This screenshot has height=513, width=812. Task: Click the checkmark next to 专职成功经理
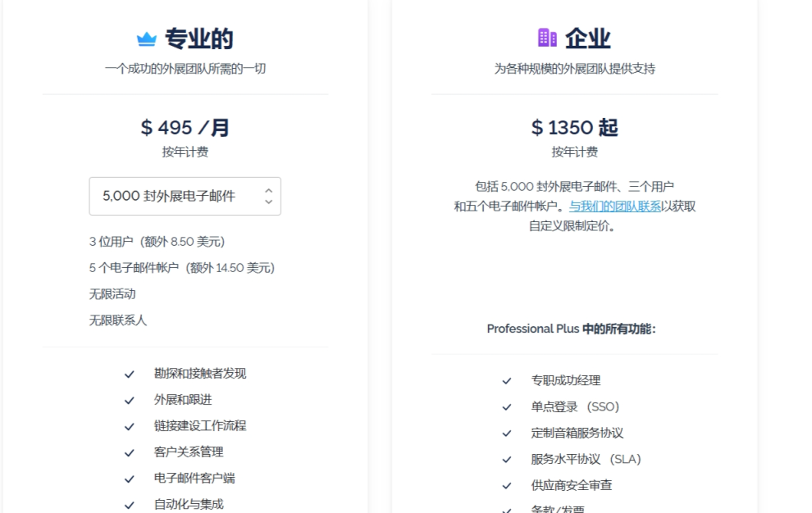click(507, 381)
